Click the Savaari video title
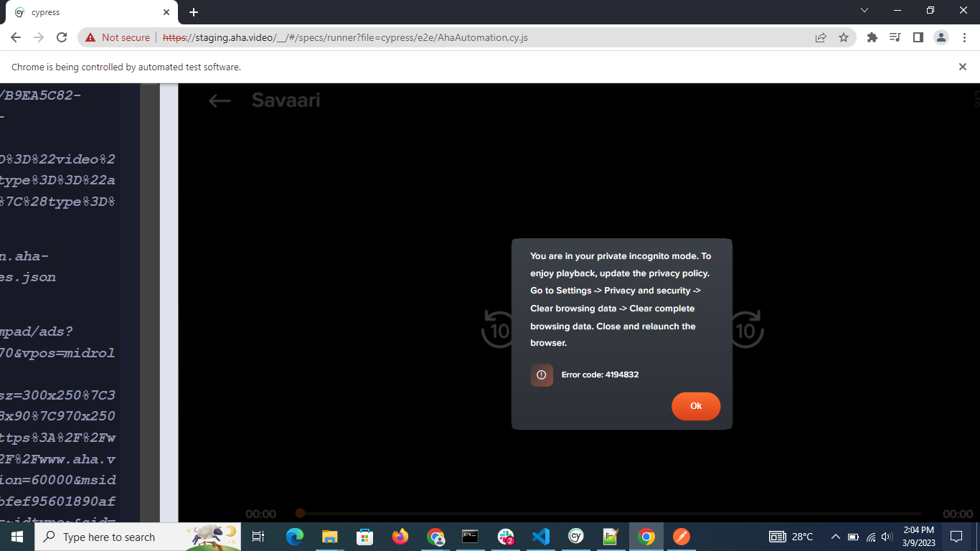This screenshot has height=551, width=980. click(286, 100)
